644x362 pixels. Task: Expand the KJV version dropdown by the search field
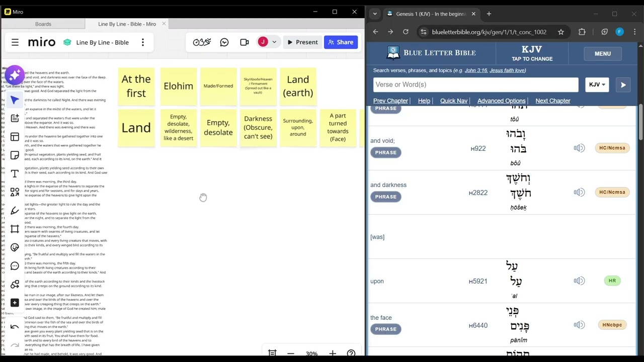point(597,84)
